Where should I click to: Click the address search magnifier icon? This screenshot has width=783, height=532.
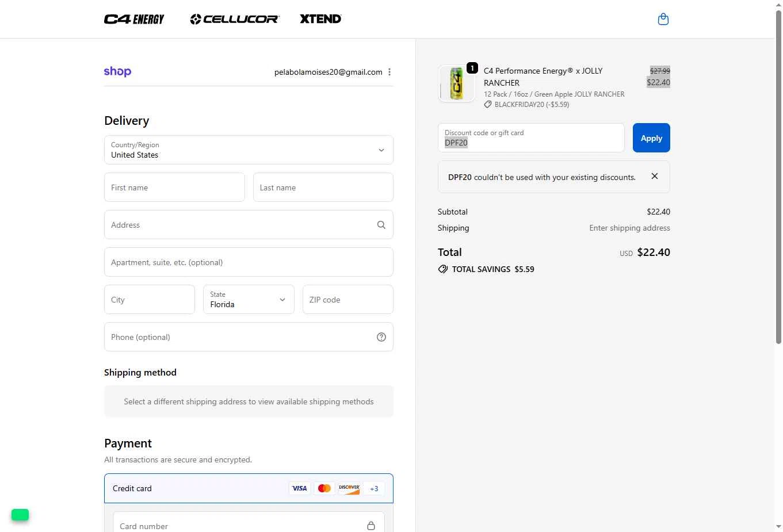pyautogui.click(x=381, y=225)
